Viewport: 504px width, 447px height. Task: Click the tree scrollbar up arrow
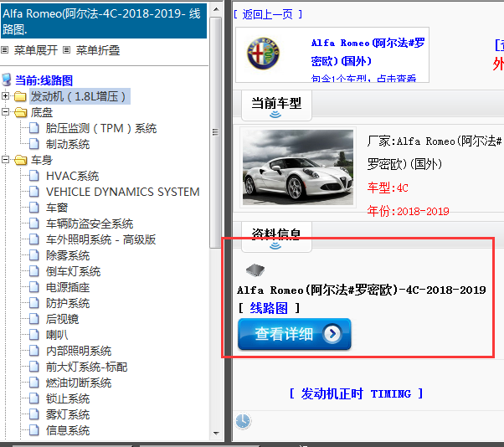click(216, 9)
